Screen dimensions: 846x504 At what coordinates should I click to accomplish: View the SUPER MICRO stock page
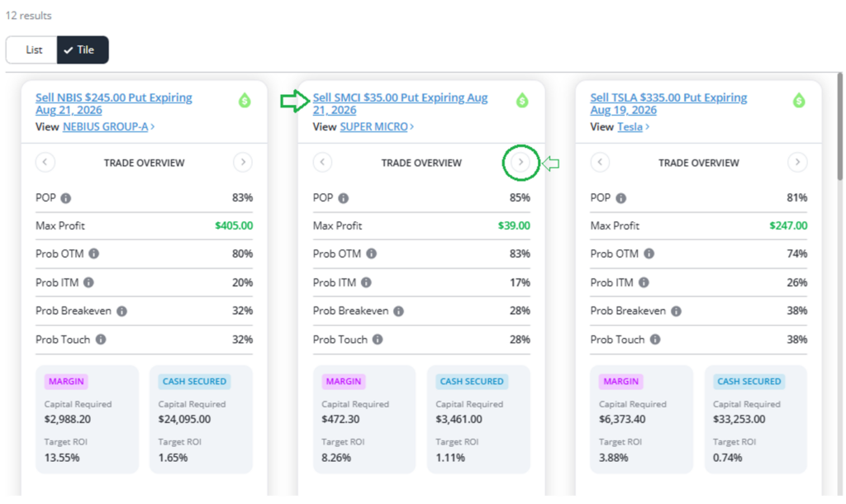coord(374,126)
